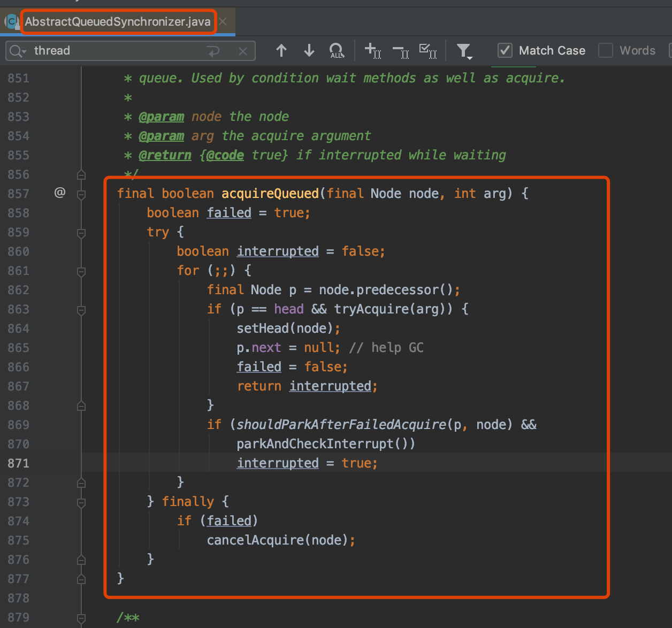Screen dimensions: 672x628
Task: Click the new line icon in search field
Action: [x=213, y=51]
